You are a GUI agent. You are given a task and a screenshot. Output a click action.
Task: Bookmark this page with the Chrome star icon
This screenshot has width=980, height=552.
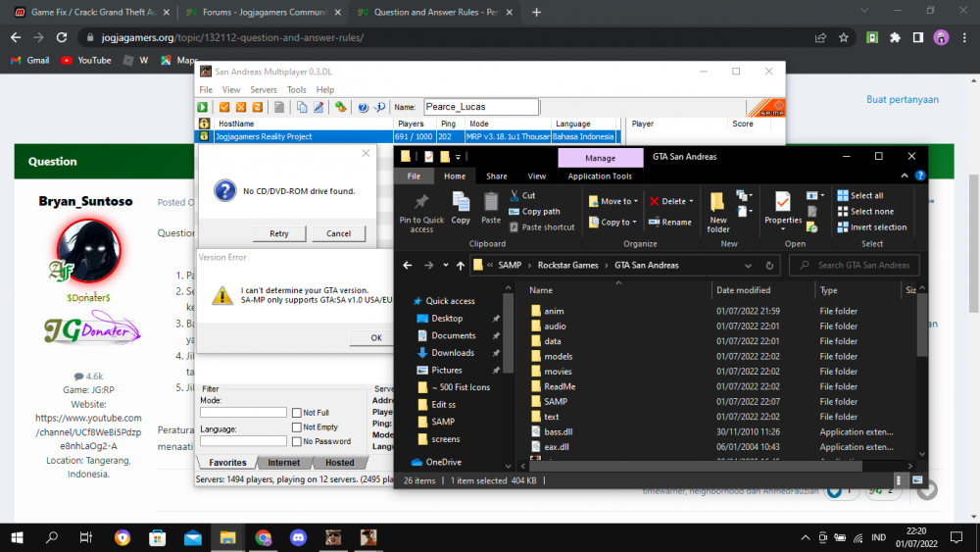coord(843,37)
